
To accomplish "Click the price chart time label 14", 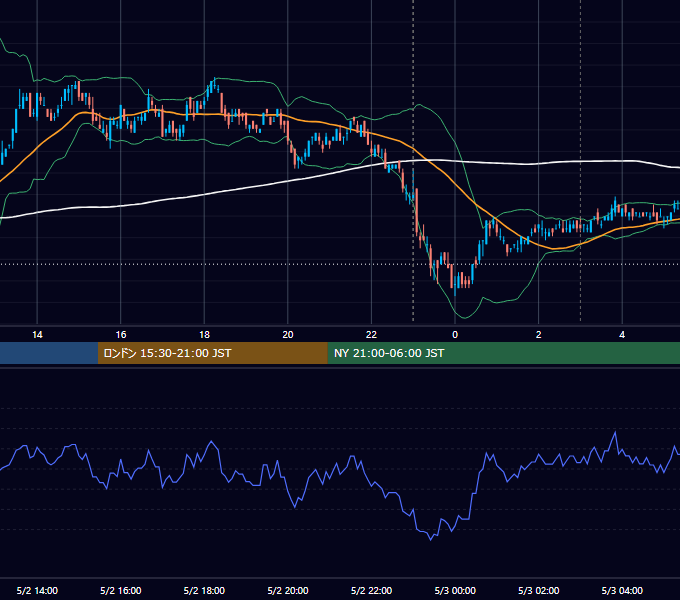I will [x=37, y=335].
